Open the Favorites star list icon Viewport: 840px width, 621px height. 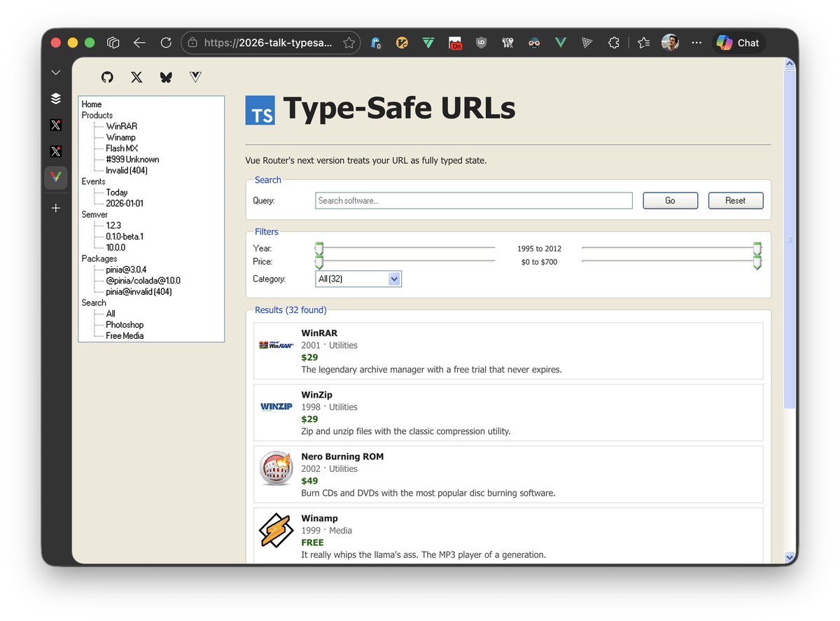point(644,43)
